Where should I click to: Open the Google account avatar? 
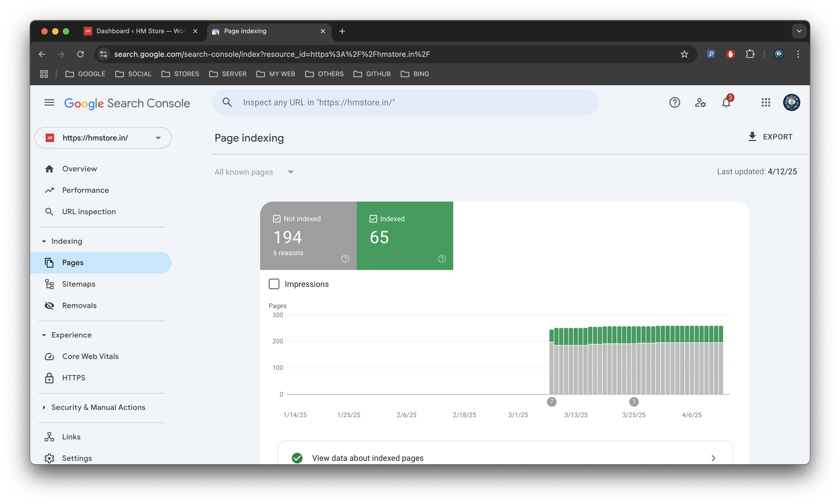coord(791,103)
